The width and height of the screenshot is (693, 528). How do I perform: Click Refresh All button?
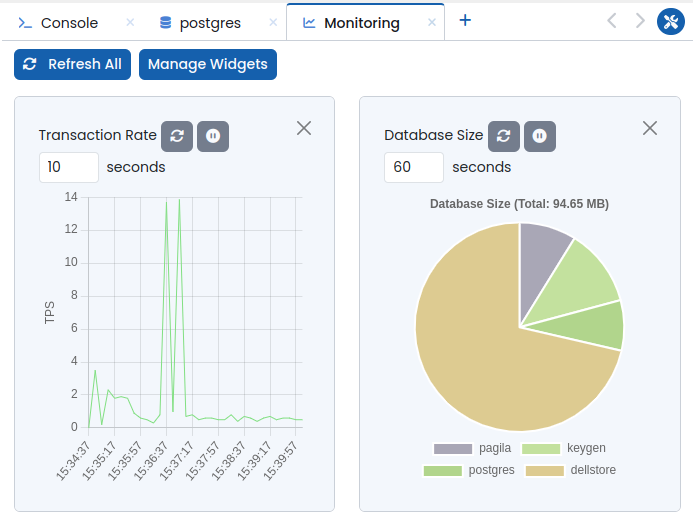click(72, 65)
